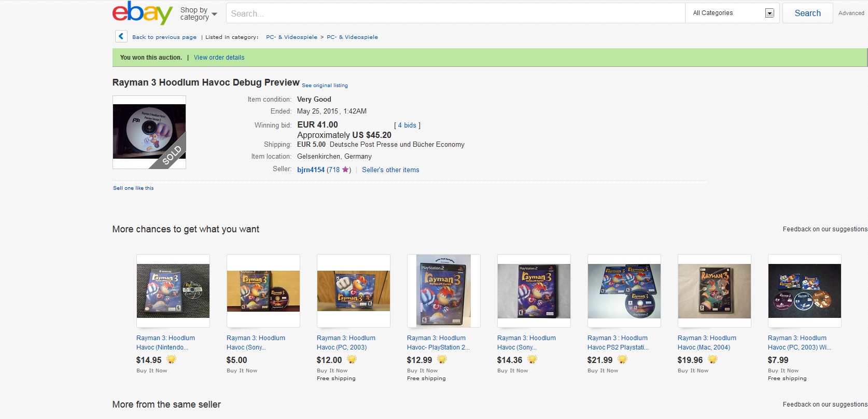Open the Shop by category dropdown
This screenshot has width=868, height=419.
199,13
